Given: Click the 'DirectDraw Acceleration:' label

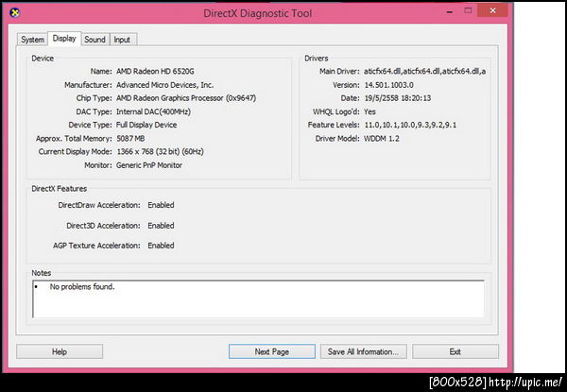Looking at the screenshot, I should tap(99, 205).
